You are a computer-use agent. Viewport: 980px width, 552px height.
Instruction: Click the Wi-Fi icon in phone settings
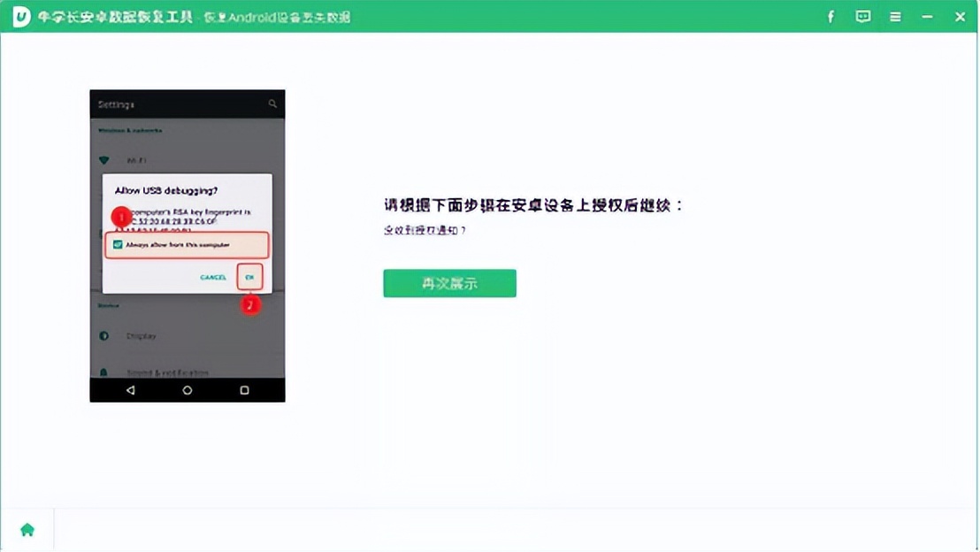(104, 161)
